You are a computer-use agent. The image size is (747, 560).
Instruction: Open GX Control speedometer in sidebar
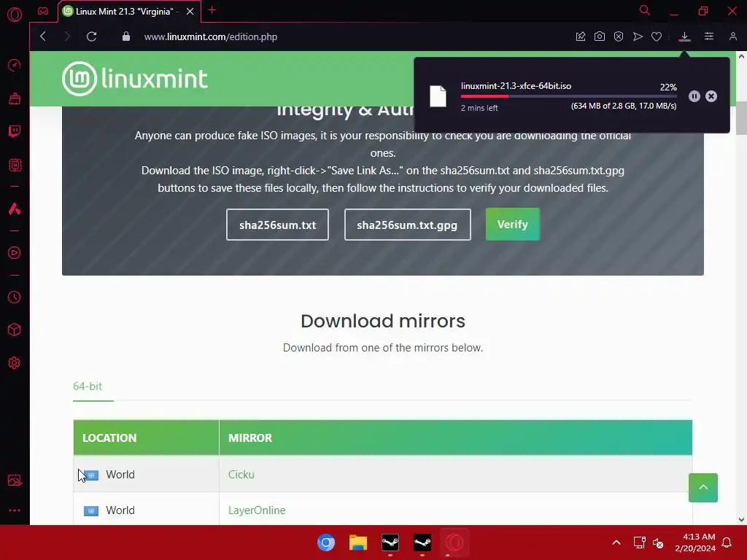tap(15, 65)
